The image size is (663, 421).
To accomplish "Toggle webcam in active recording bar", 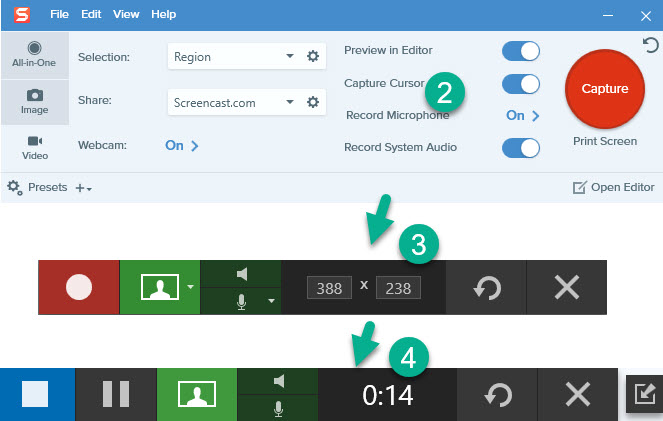I will point(197,394).
